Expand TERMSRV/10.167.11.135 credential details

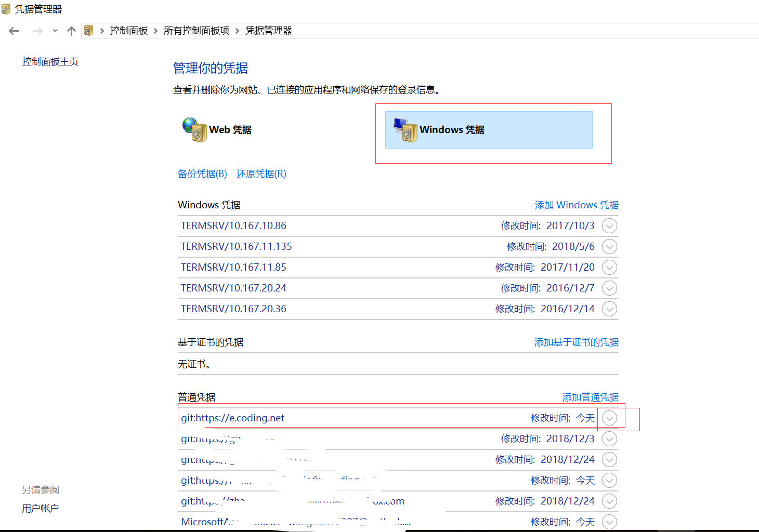coord(609,246)
